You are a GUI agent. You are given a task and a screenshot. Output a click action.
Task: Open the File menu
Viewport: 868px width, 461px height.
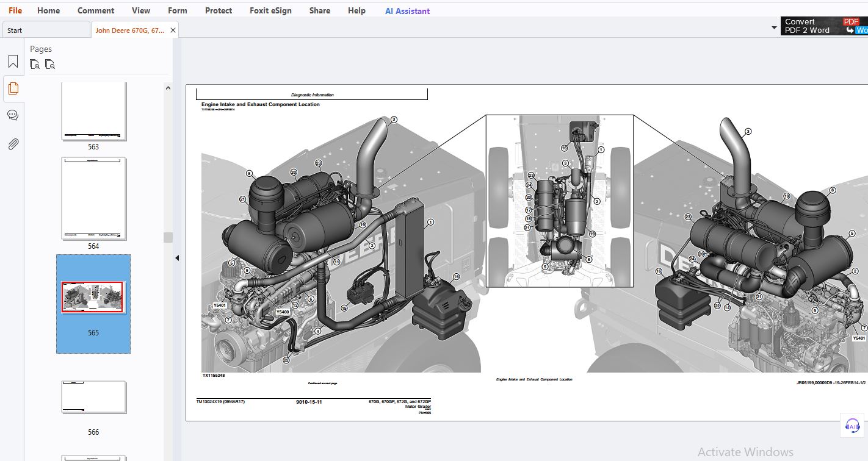click(x=15, y=10)
